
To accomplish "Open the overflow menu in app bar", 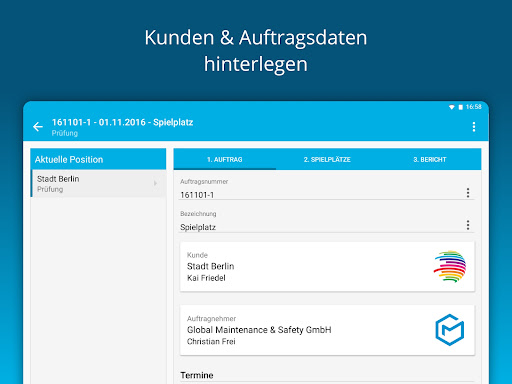I will pyautogui.click(x=474, y=127).
